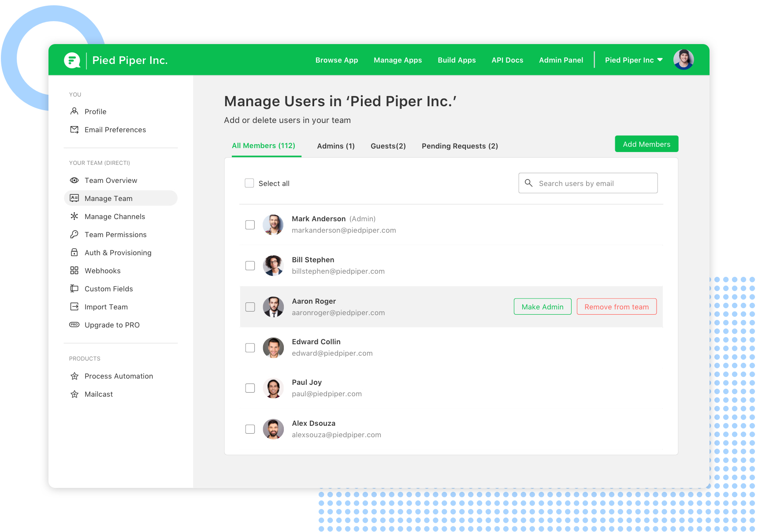Screen dimensions: 758x532
Task: Click the Upgrade to PRO badge icon
Action: click(x=74, y=325)
